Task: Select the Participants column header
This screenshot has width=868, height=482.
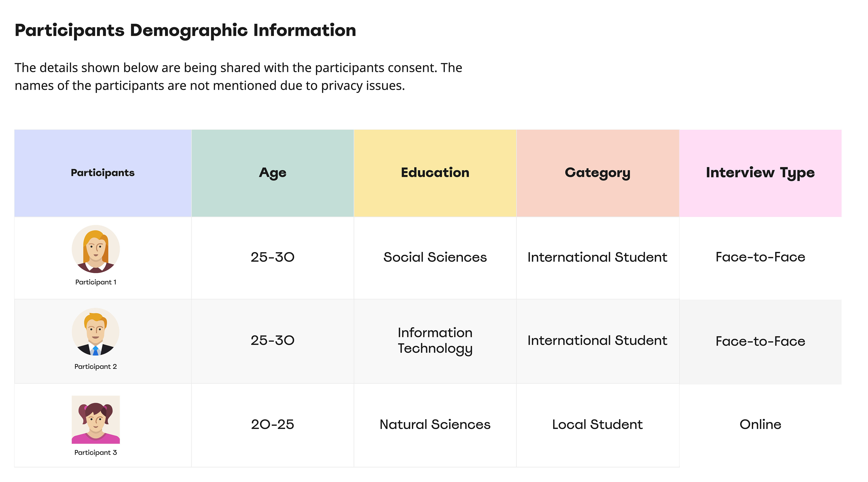Action: (103, 173)
